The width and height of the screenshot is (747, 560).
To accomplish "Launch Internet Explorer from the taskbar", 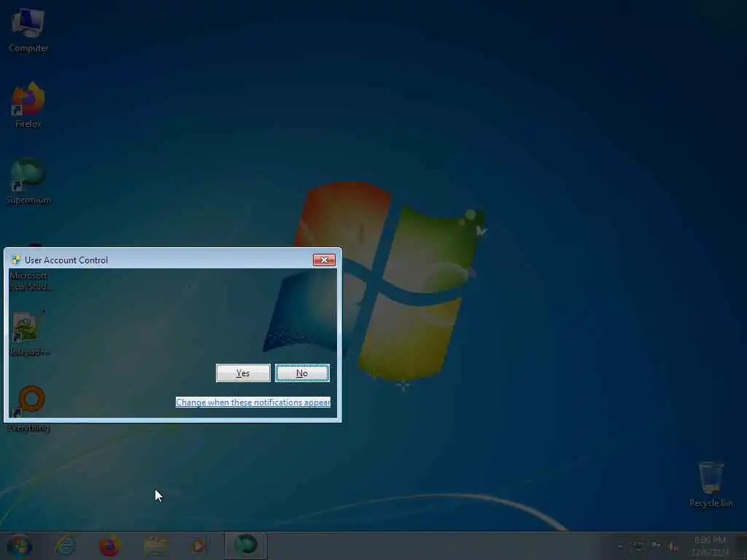I will (65, 545).
